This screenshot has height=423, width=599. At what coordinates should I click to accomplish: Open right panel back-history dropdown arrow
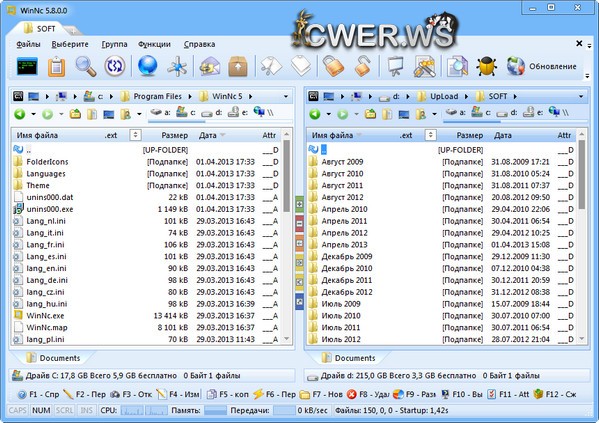coord(328,114)
